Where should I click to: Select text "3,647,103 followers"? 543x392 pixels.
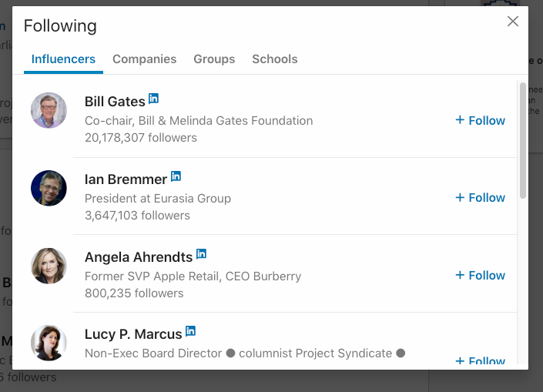pos(137,216)
